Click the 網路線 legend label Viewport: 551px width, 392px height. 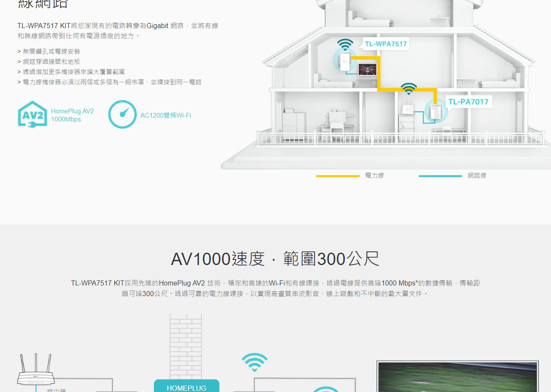pyautogui.click(x=477, y=176)
